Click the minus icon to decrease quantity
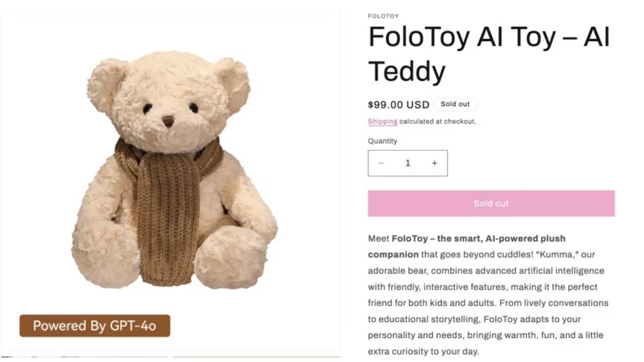Image resolution: width=644 pixels, height=362 pixels. [381, 163]
